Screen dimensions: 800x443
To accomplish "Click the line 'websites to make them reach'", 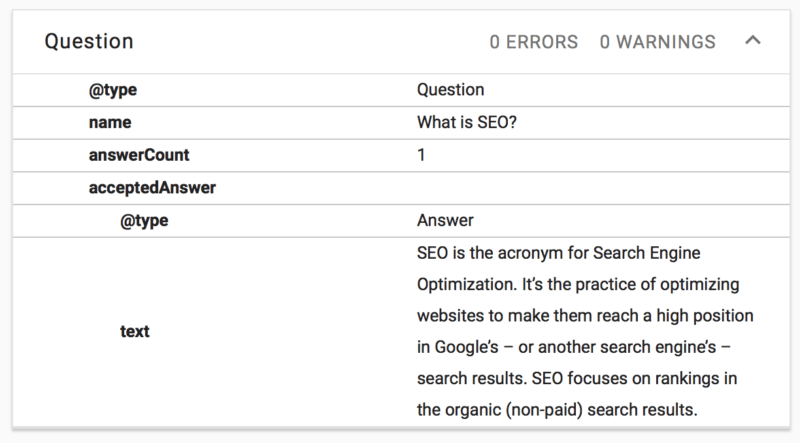I will (585, 316).
